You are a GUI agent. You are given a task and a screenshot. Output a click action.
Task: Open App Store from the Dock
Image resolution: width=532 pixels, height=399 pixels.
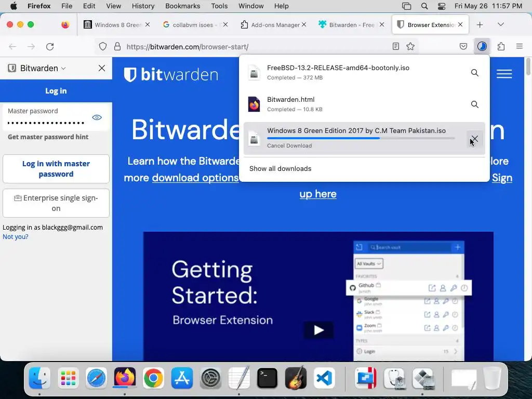182,378
